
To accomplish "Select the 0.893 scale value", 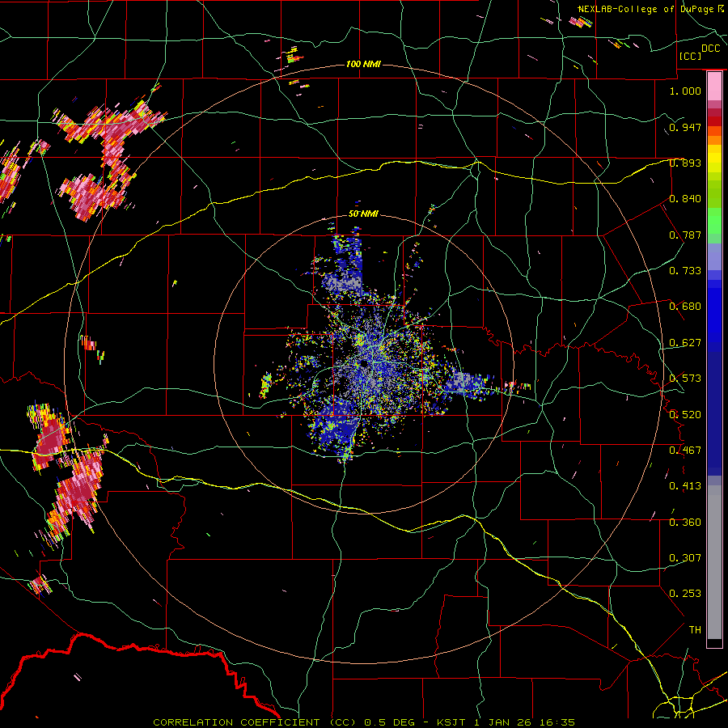I will 685,163.
